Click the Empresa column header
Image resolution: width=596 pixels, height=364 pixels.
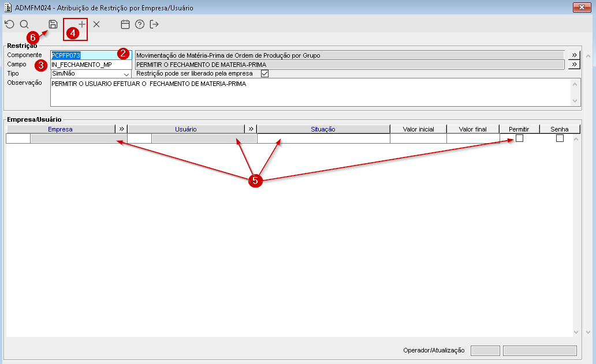(x=61, y=129)
